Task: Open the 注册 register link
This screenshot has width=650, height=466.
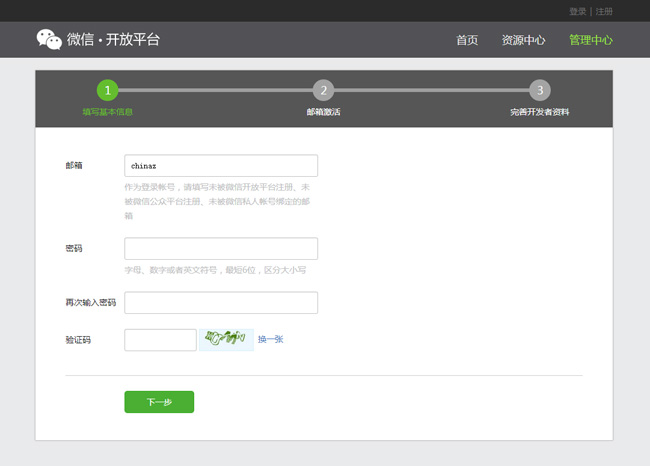Action: point(604,11)
